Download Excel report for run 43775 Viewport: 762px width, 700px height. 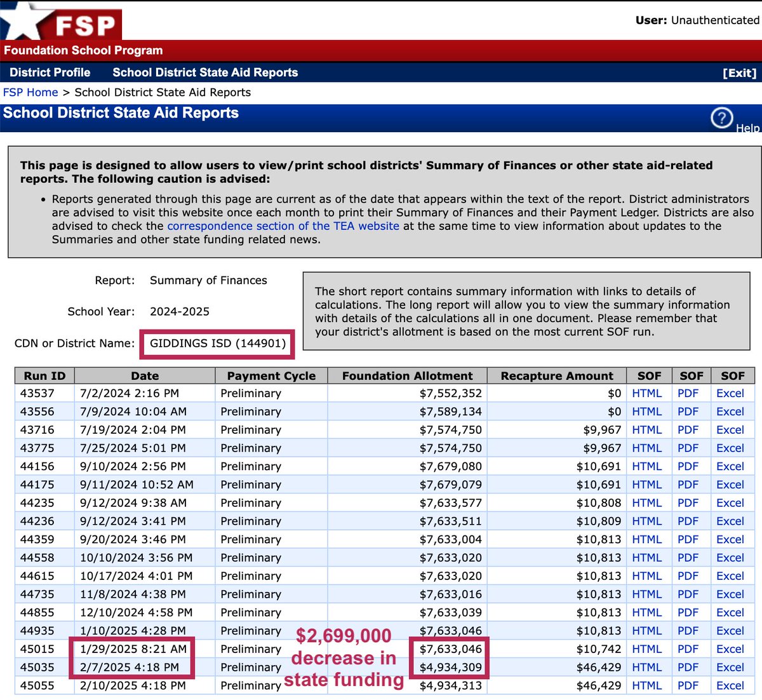[730, 448]
